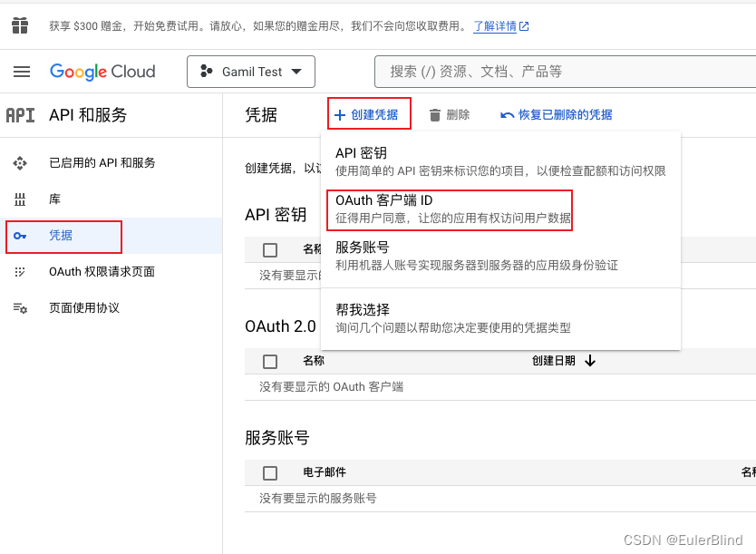Click the undo arrow restore icon
This screenshot has width=756, height=554.
coord(507,115)
